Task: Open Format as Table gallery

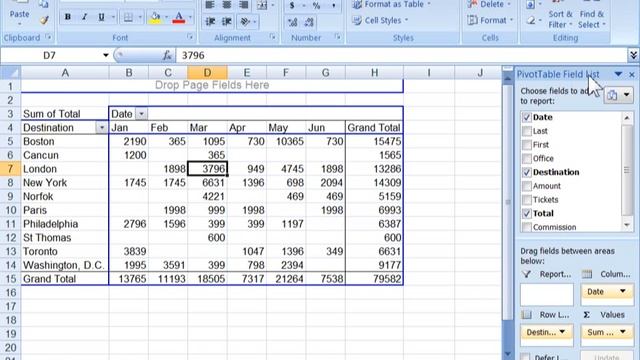Action: coord(392,4)
